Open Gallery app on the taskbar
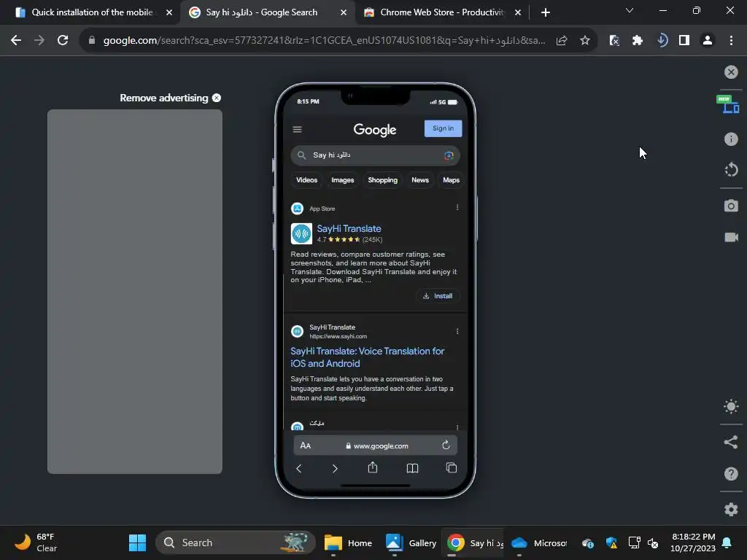The width and height of the screenshot is (747, 560). pos(411,542)
